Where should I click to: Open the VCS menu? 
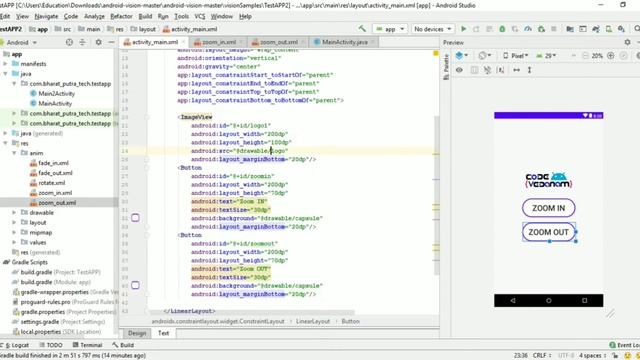pos(200,16)
